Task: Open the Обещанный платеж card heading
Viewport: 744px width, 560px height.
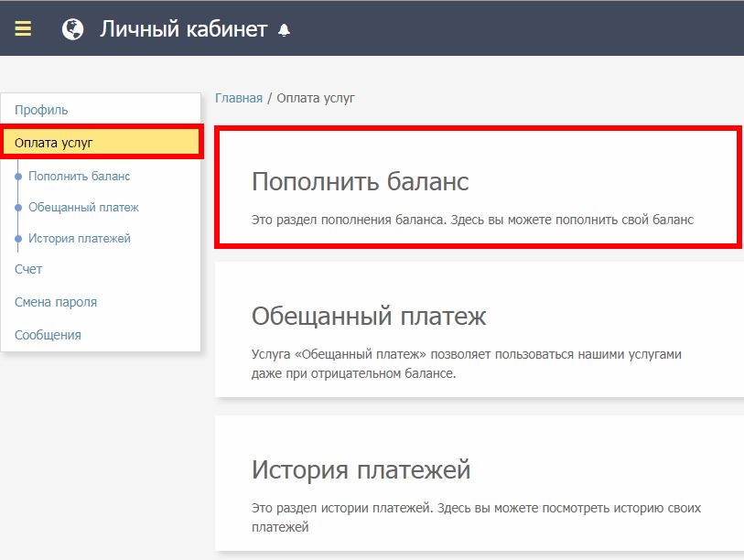Action: 369,316
